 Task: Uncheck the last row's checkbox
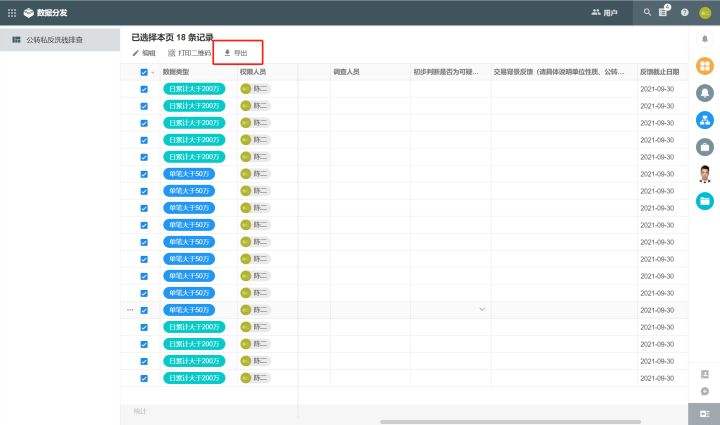coord(144,378)
